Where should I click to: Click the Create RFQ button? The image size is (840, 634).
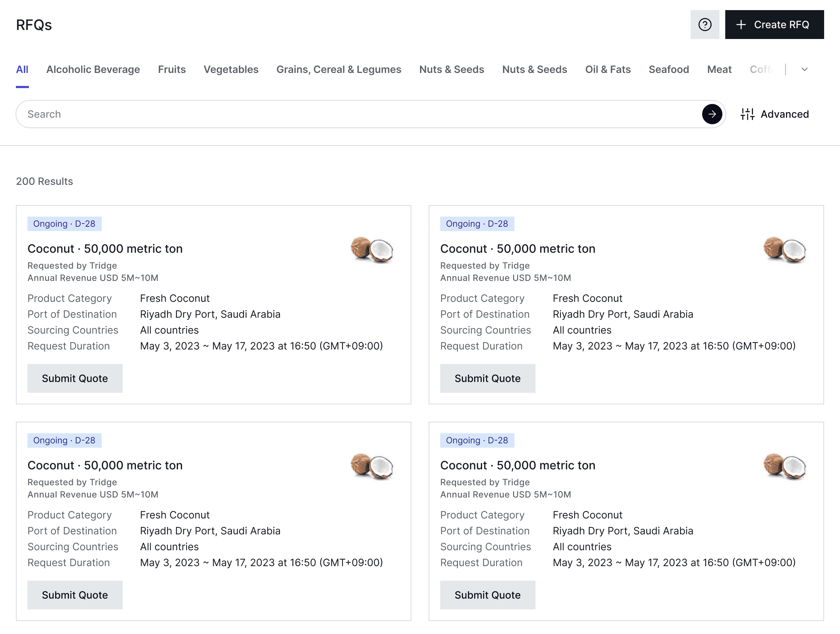[774, 25]
